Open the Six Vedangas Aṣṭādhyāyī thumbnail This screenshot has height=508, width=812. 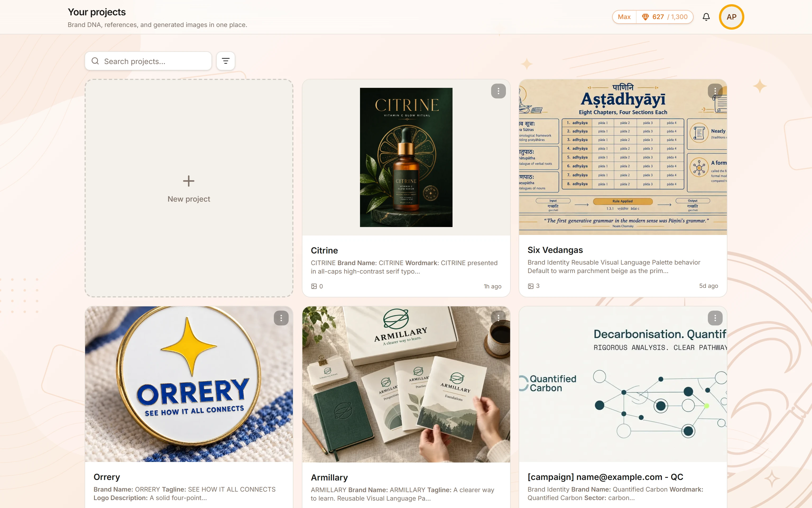(623, 157)
